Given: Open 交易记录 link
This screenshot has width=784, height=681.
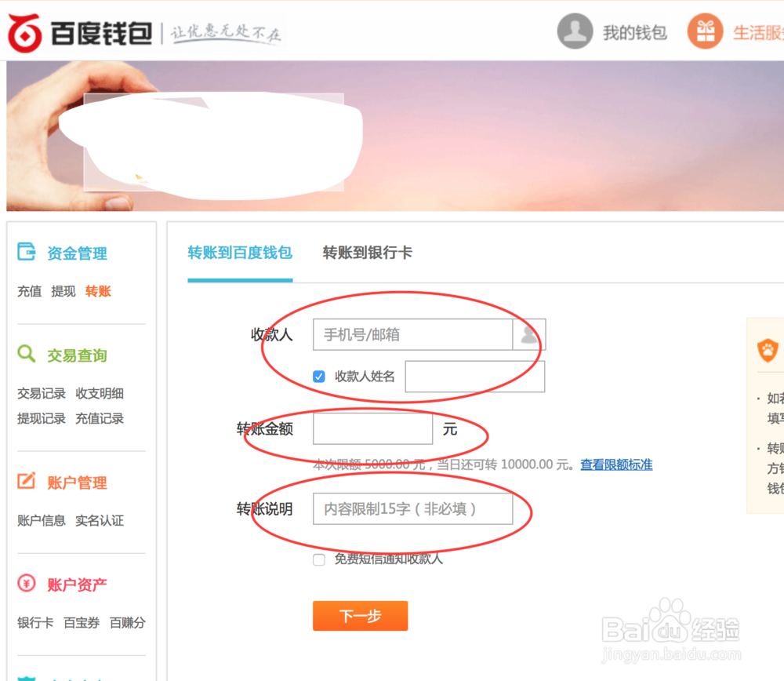Looking at the screenshot, I should [x=42, y=393].
